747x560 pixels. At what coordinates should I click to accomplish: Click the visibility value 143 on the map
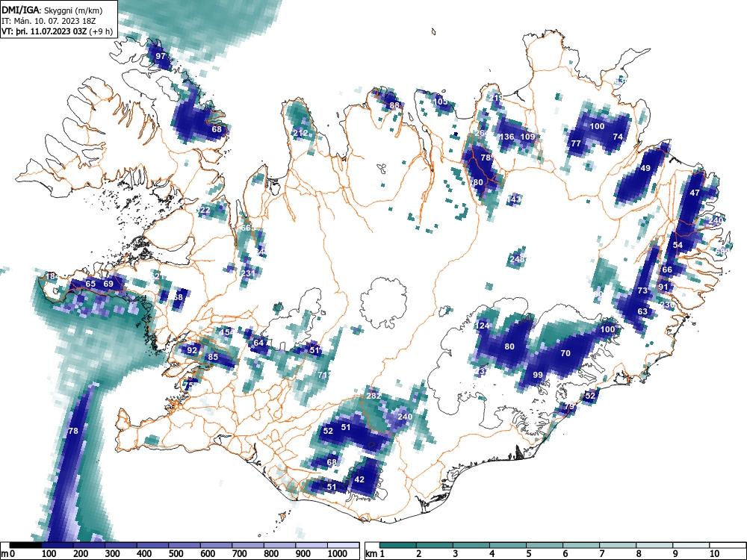click(514, 199)
